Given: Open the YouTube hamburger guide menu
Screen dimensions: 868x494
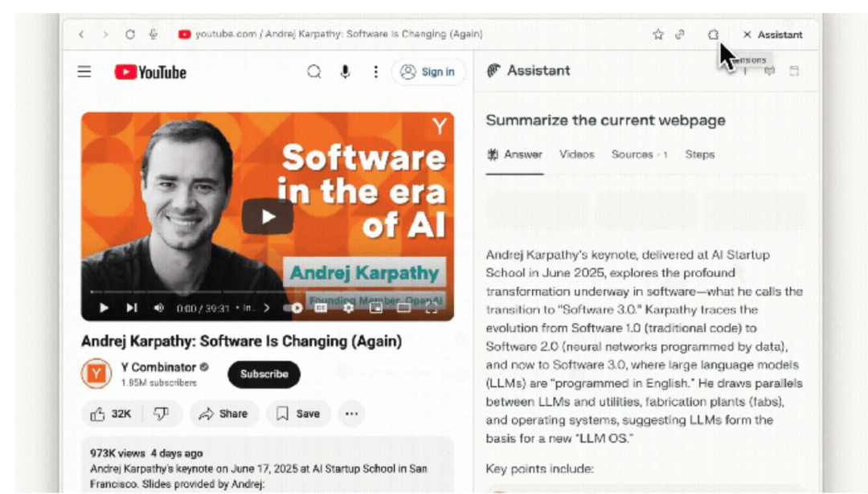Looking at the screenshot, I should point(84,72).
